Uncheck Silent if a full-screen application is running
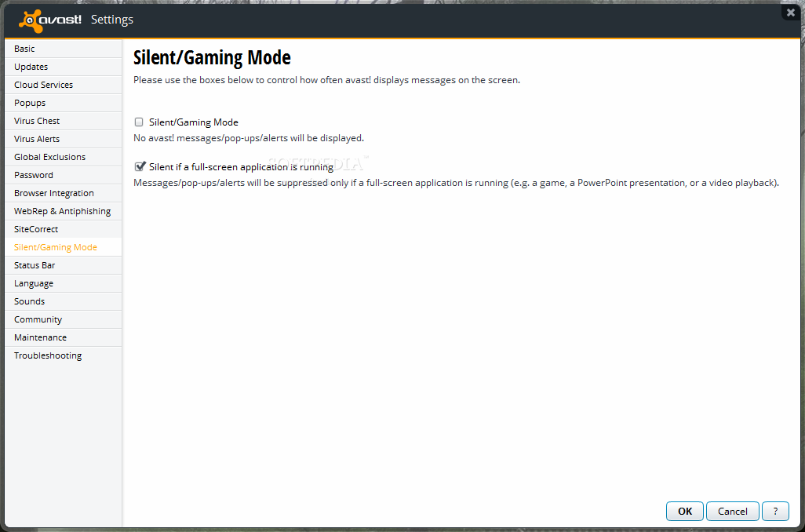The height and width of the screenshot is (532, 805). coord(139,166)
